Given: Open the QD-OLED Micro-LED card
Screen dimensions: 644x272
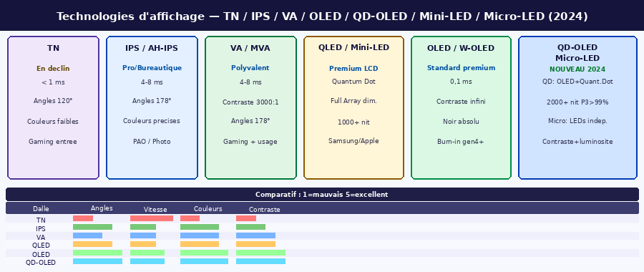Looking at the screenshot, I should click(577, 107).
